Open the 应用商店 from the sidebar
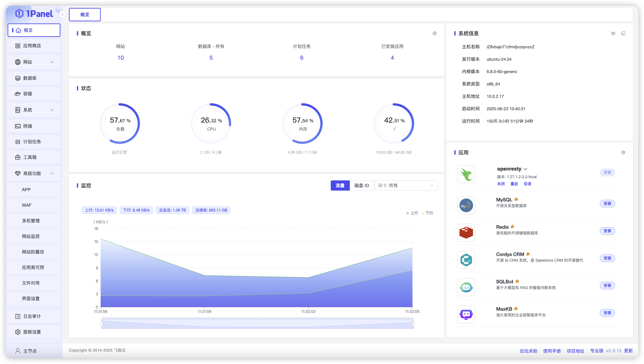 34,46
